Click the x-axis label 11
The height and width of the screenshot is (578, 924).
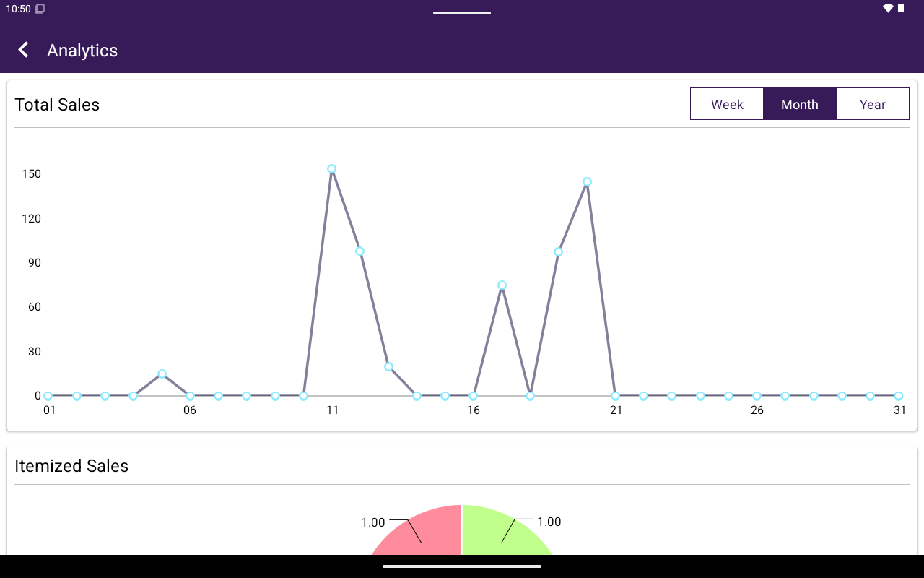click(x=332, y=410)
